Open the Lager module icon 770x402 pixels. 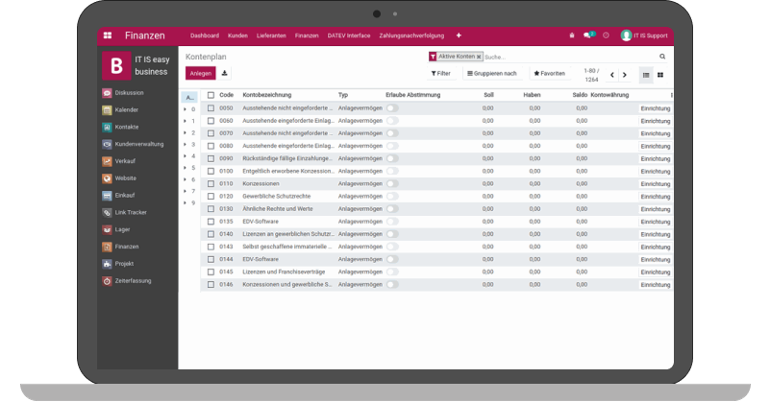pyautogui.click(x=107, y=229)
